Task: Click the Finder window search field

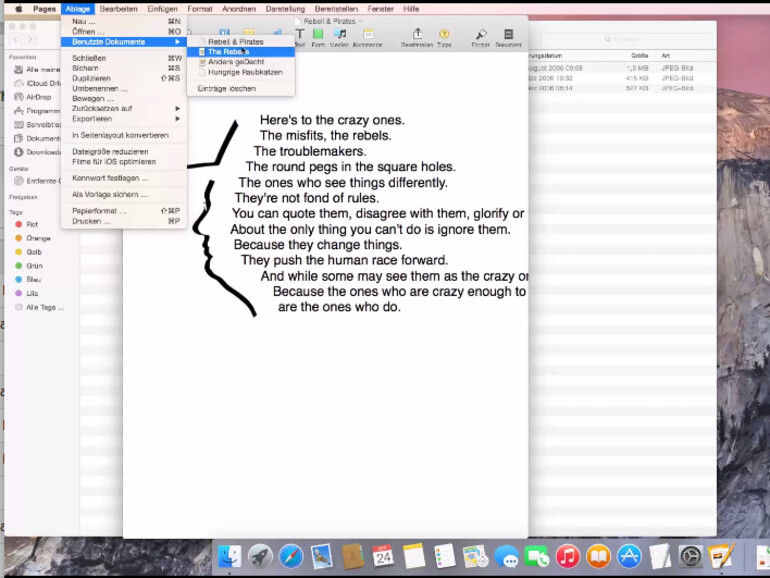Action: pos(626,39)
